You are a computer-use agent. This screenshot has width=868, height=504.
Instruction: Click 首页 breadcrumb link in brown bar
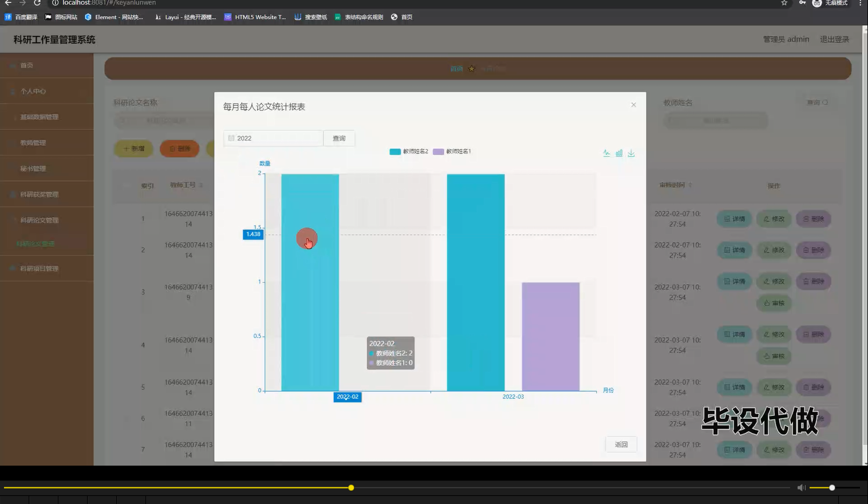click(456, 69)
